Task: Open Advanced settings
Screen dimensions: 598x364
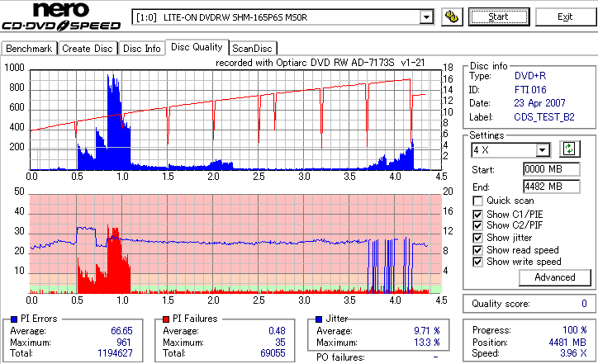Action: pos(554,277)
